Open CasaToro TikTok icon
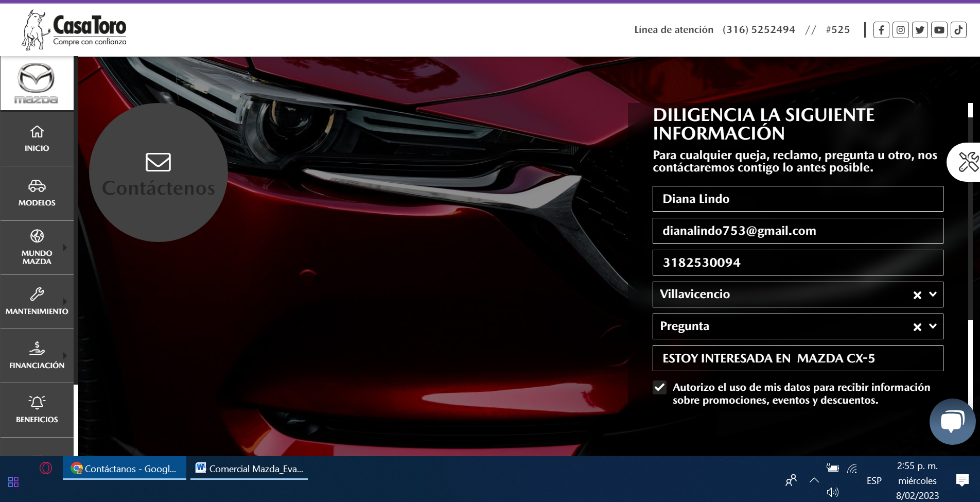 [x=958, y=30]
